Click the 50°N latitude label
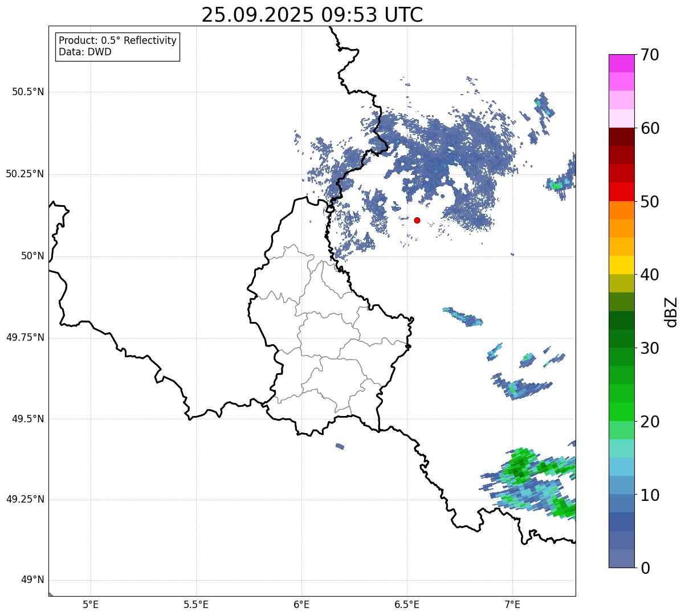 (x=32, y=256)
